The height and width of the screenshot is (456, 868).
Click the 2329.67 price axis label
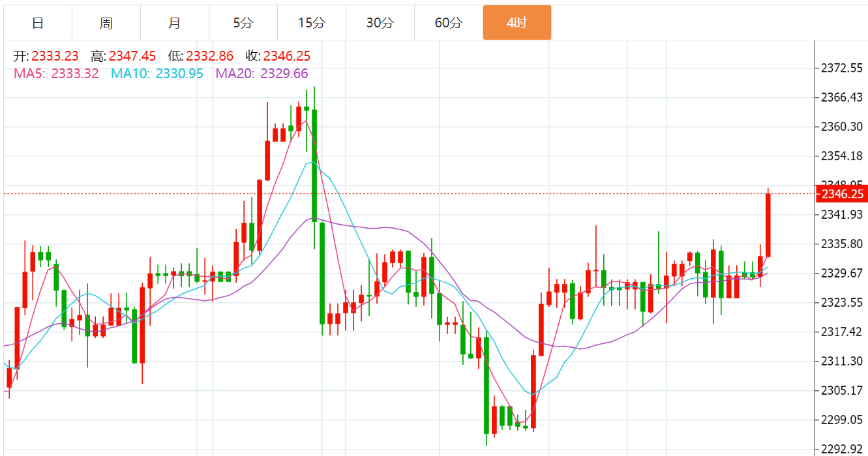pos(842,273)
